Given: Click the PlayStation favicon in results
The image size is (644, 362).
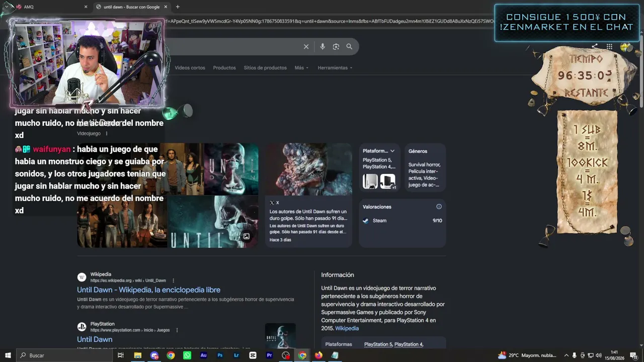Looking at the screenshot, I should click(x=82, y=327).
